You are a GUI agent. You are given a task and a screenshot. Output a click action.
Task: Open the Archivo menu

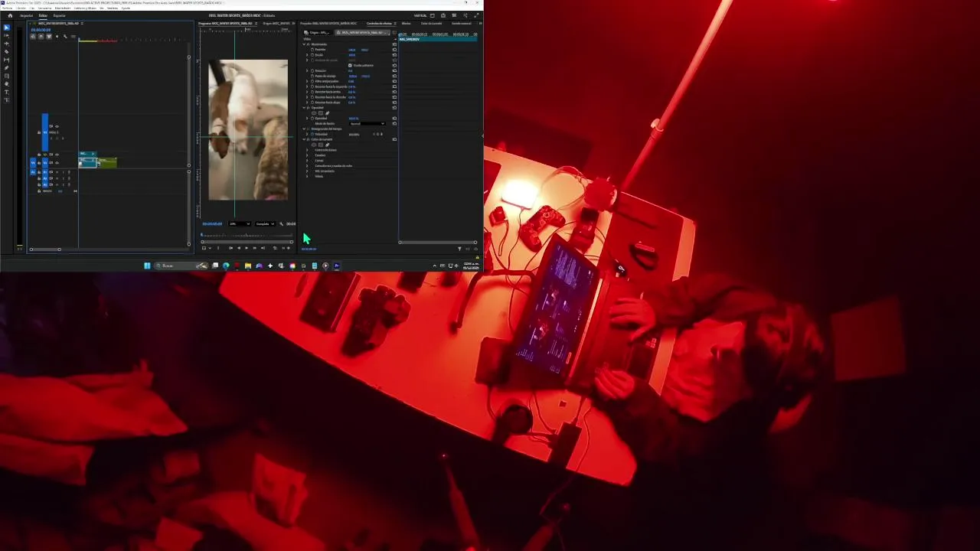coord(7,8)
